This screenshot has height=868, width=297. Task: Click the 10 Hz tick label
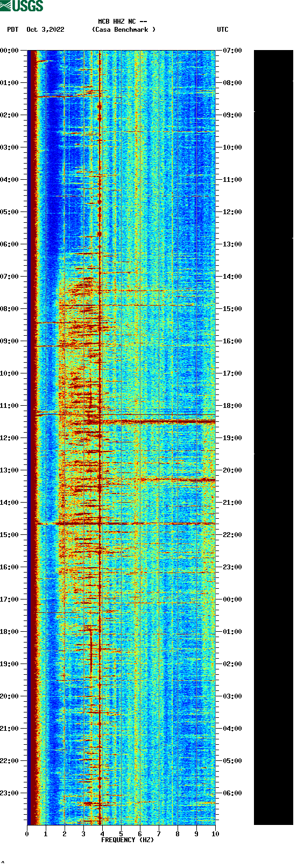click(215, 834)
